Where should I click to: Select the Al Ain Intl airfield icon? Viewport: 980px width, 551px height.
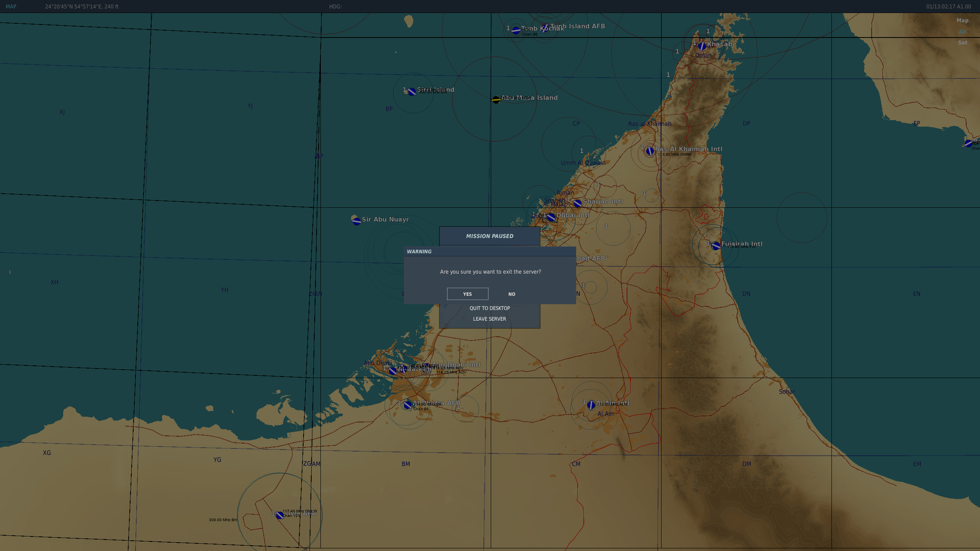click(591, 405)
